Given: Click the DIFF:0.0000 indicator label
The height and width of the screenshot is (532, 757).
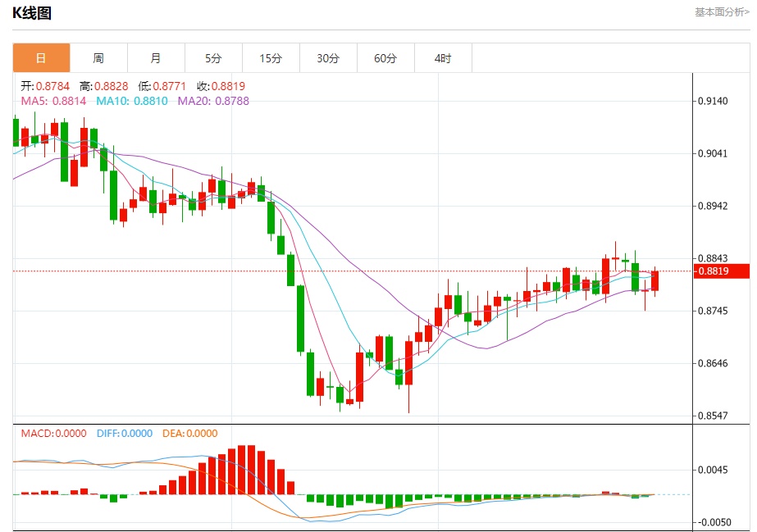Looking at the screenshot, I should 125,433.
